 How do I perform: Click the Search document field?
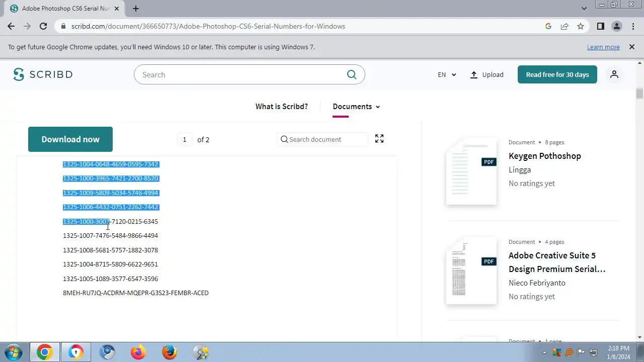(x=323, y=139)
